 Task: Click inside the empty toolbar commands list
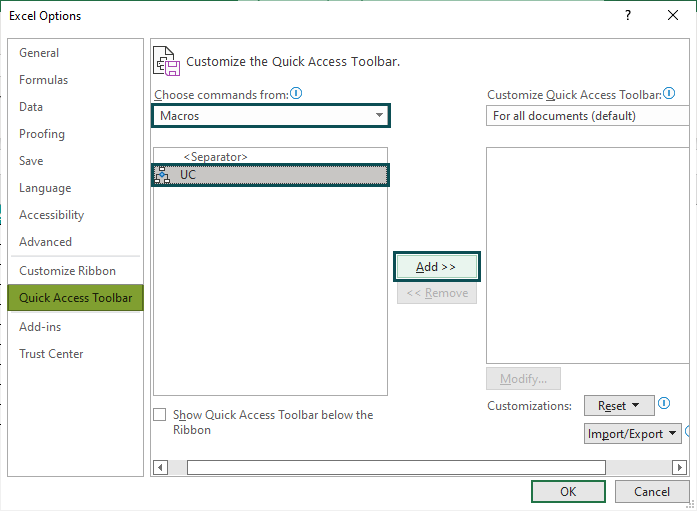click(588, 256)
